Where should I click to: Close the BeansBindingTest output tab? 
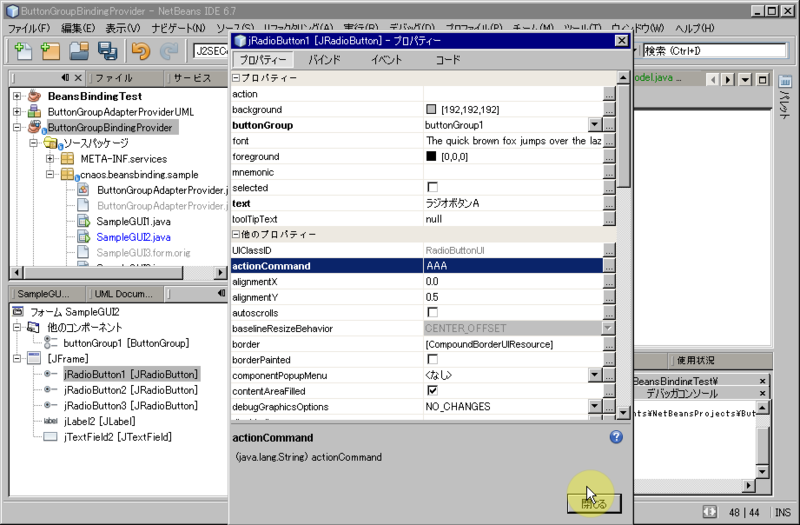click(x=762, y=381)
